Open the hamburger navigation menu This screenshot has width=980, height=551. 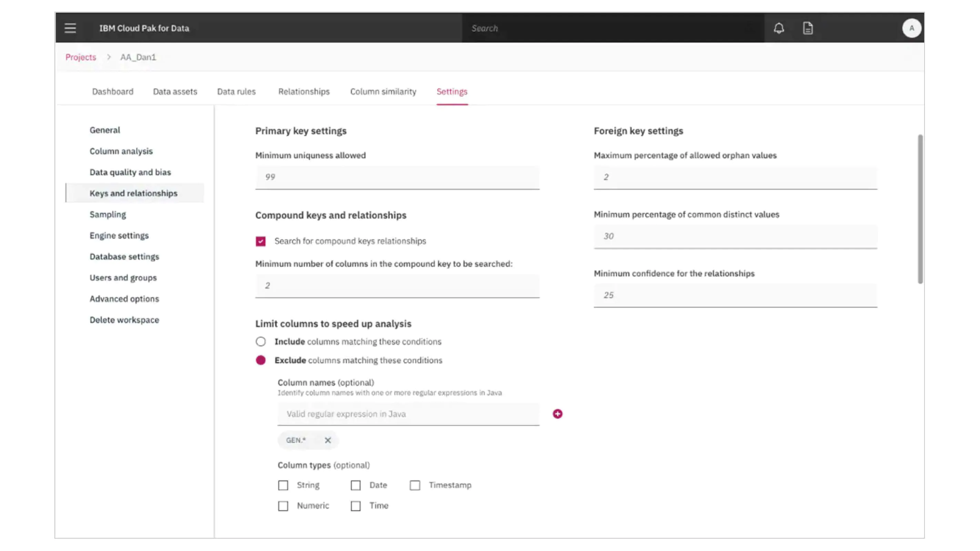tap(70, 28)
